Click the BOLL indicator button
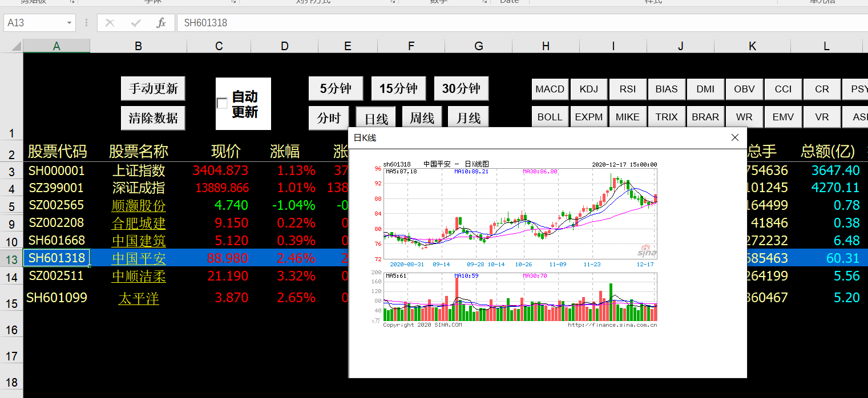The height and width of the screenshot is (398, 868). (550, 117)
